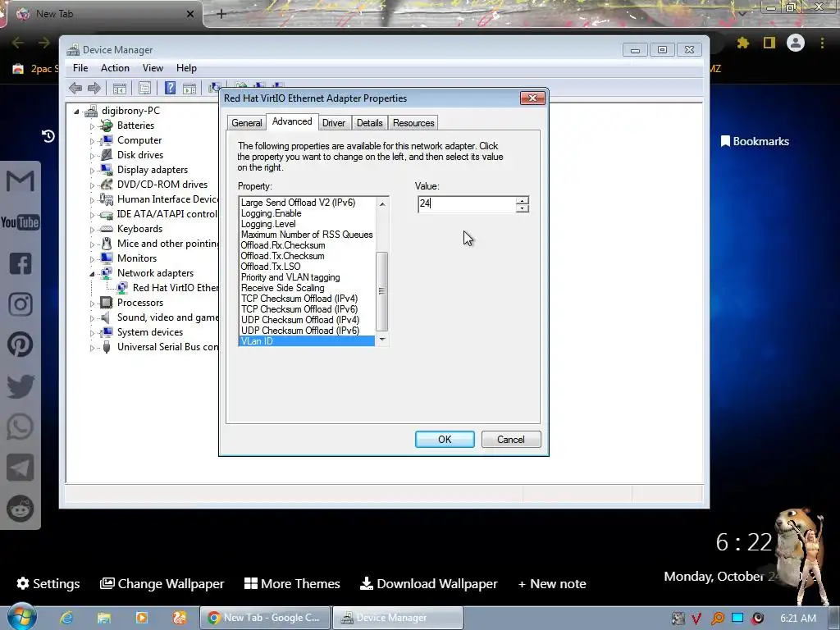The height and width of the screenshot is (630, 840).
Task: Open the Telegram shortcut in the sidebar
Action: point(21,468)
